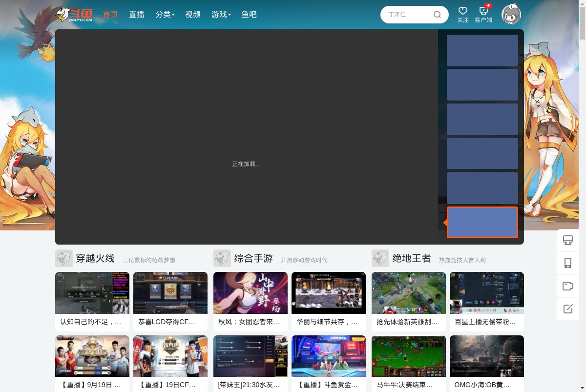Click the 综合手游 section fish icon
Screen dimensions: 586x392
[x=222, y=258]
